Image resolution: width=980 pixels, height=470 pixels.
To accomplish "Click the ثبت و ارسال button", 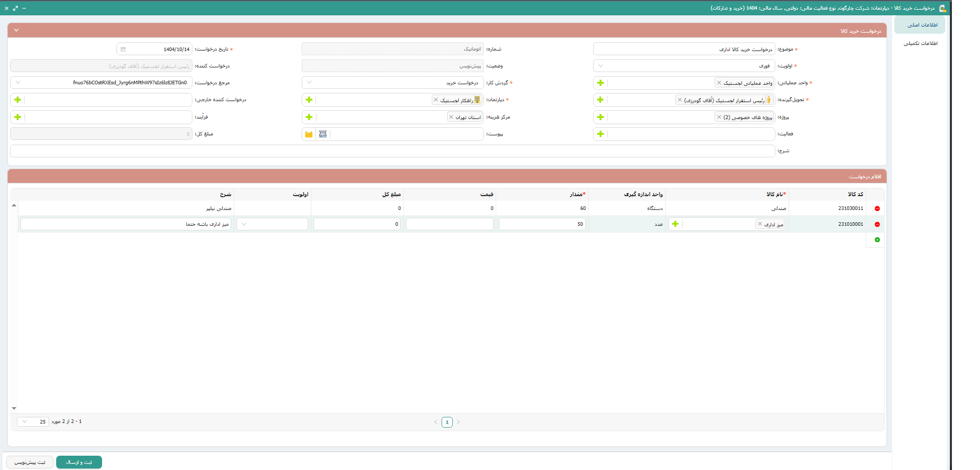I will pyautogui.click(x=79, y=462).
